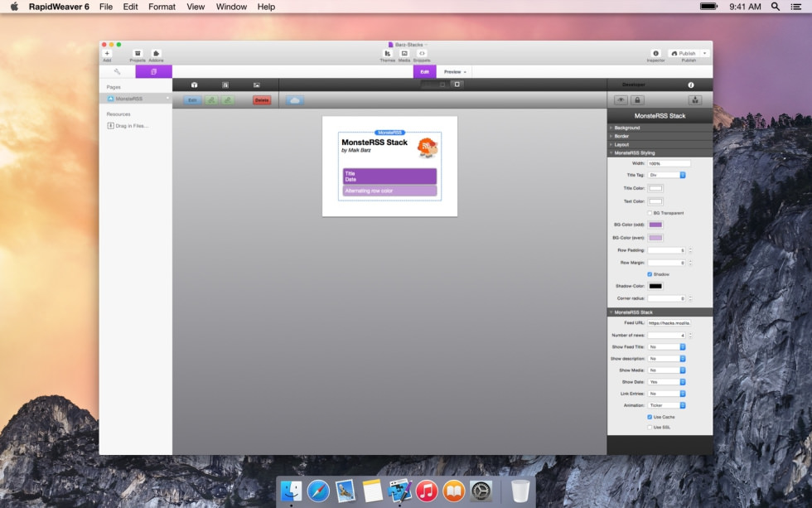Open Spotlight search in menu bar
The image size is (812, 508).
(776, 7)
